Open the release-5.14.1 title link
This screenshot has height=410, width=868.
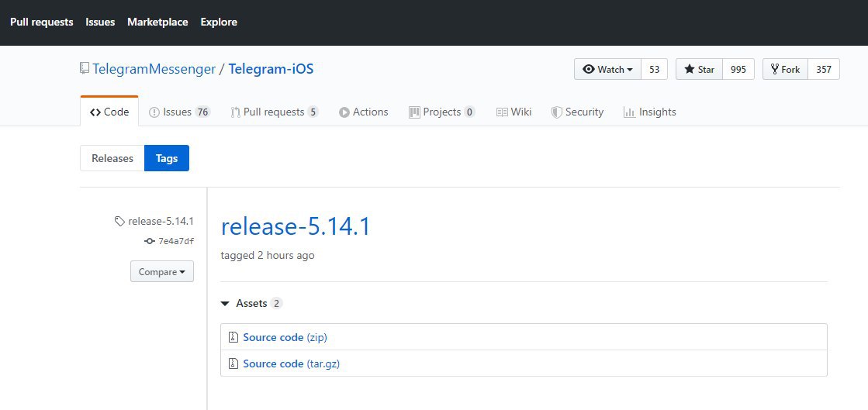(296, 227)
